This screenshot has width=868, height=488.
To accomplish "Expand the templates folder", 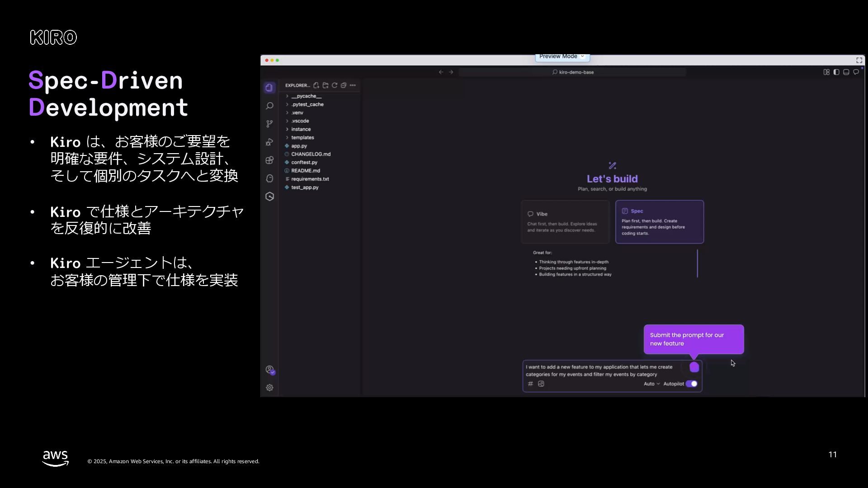I will (302, 137).
